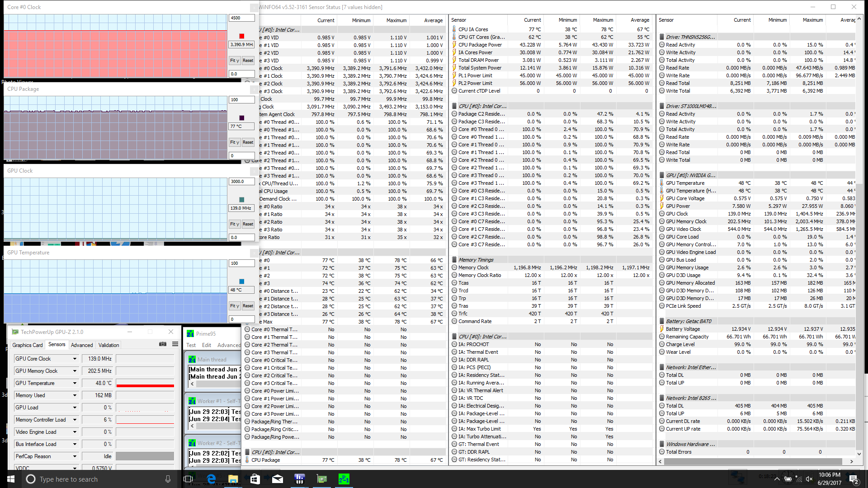Open the Validation tab in GPU-Z
Screen dimensions: 868x488
(108, 345)
